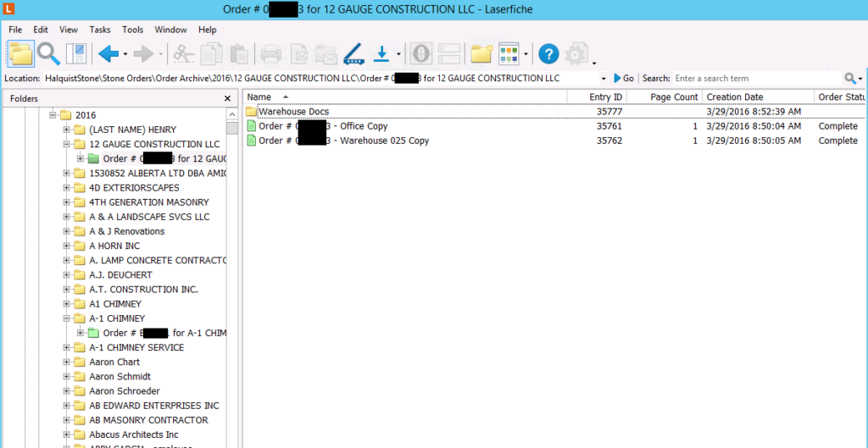Launch the scanner icon
Viewport: 868px width, 448px height.
(x=353, y=54)
